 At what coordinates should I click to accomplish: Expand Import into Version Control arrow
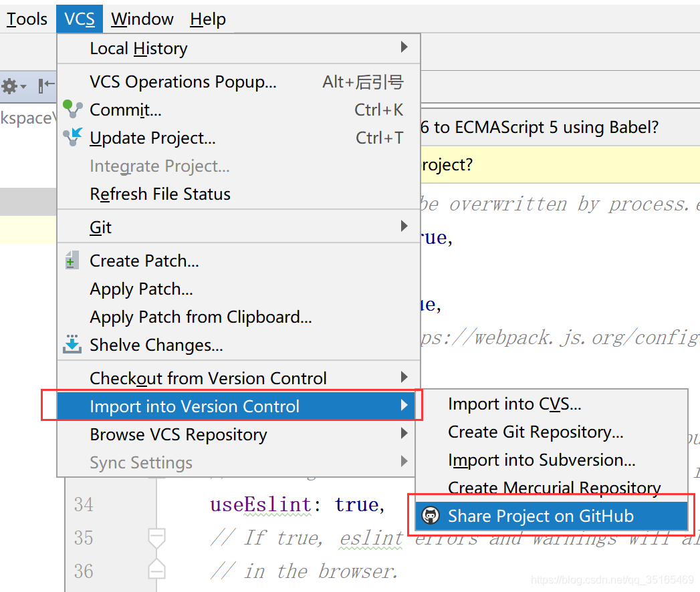404,405
